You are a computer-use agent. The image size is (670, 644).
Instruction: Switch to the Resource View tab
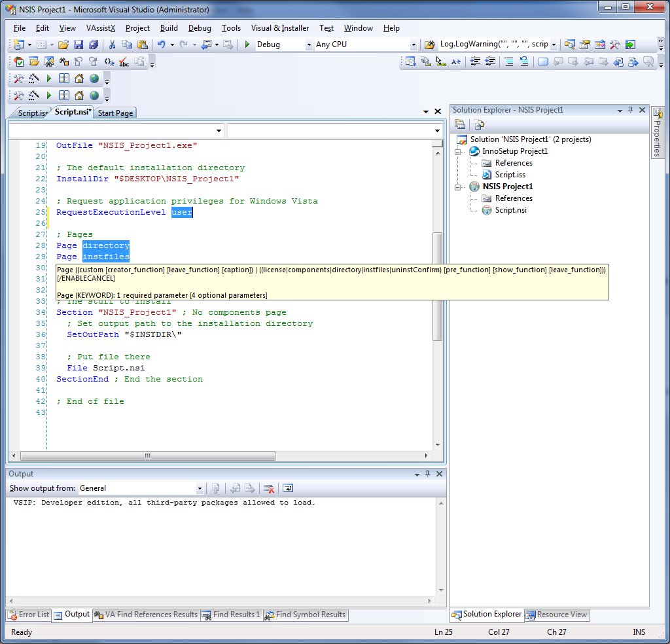557,615
